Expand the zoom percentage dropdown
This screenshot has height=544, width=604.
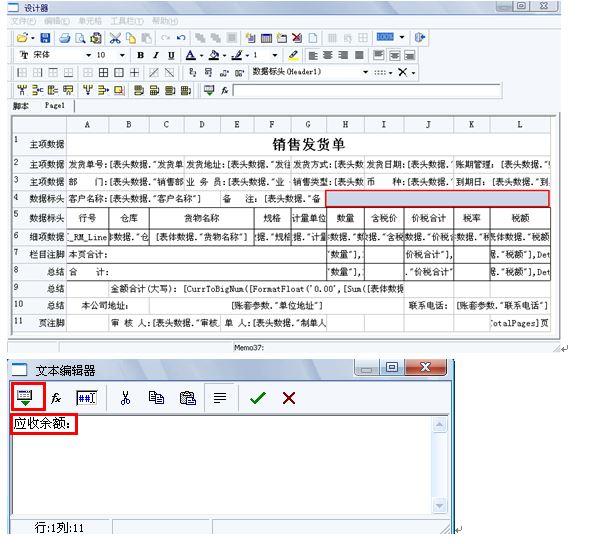[402, 37]
